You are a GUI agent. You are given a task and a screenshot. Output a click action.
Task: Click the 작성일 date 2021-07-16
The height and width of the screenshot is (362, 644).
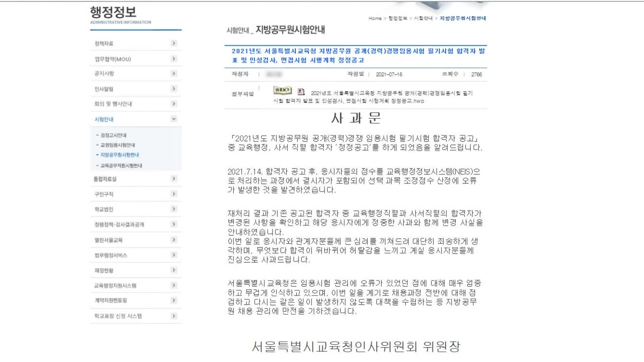[389, 74]
